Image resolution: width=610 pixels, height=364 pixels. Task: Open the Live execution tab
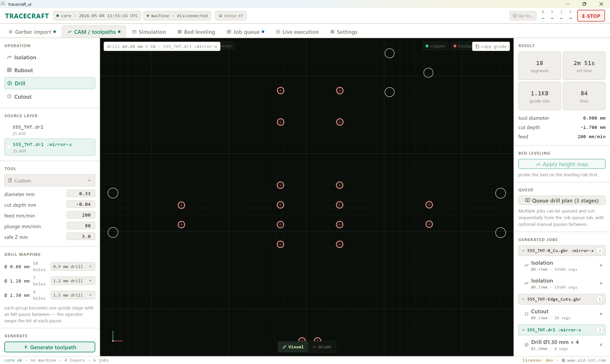pyautogui.click(x=297, y=32)
